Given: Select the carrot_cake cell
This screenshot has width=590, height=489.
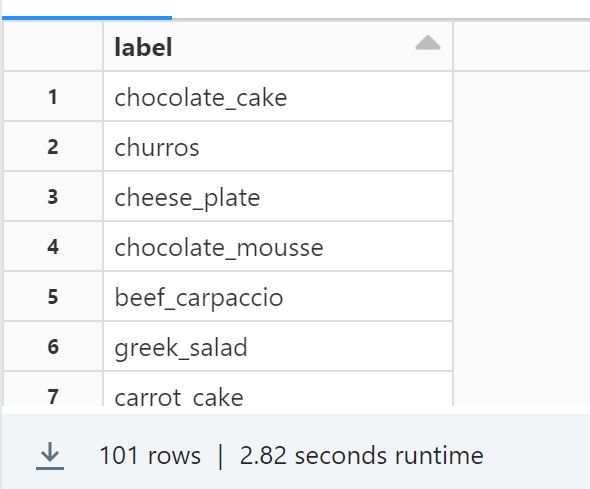Looking at the screenshot, I should click(x=278, y=389).
